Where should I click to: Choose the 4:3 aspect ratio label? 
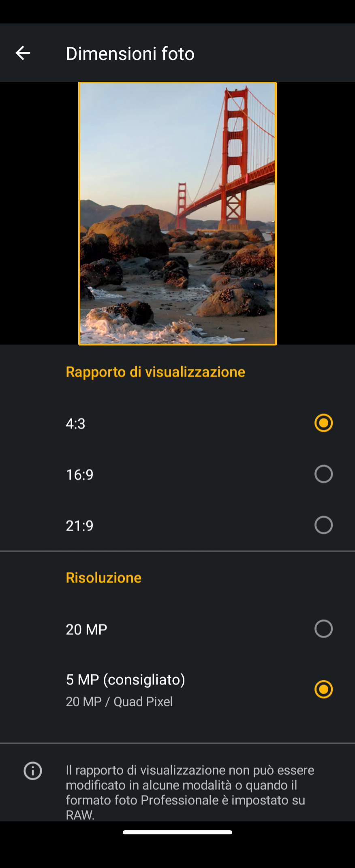[x=76, y=424]
